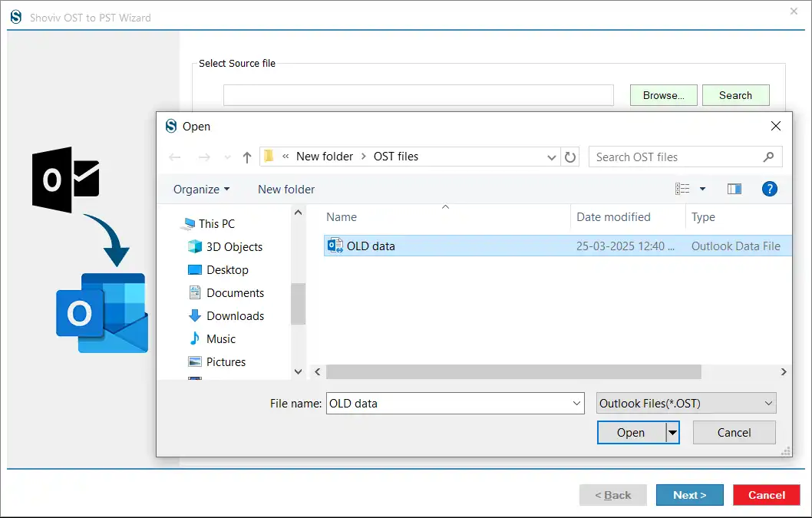Open 3D Objects folder
812x518 pixels.
(225, 246)
